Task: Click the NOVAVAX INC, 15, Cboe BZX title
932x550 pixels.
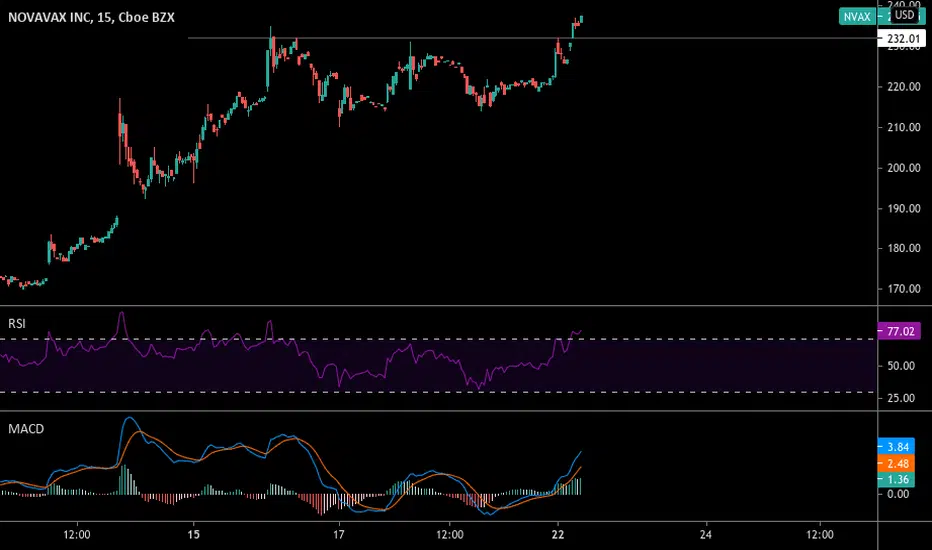Action: tap(92, 17)
